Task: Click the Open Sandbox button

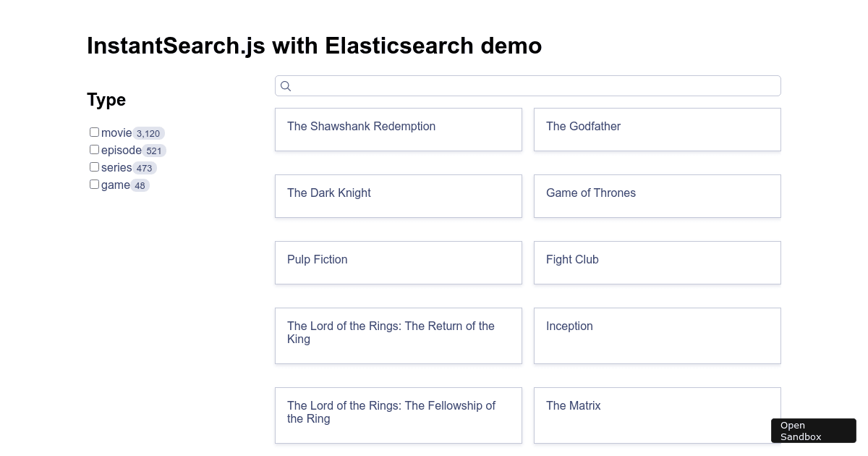Action: coord(813,431)
